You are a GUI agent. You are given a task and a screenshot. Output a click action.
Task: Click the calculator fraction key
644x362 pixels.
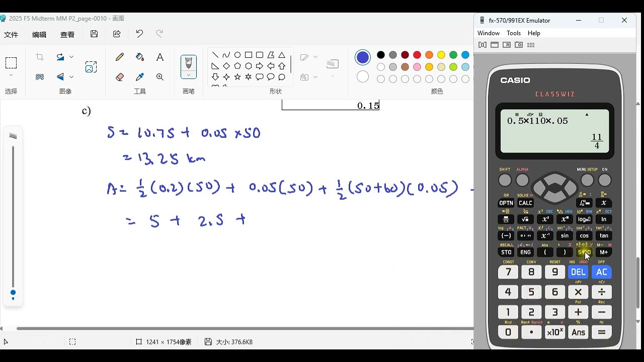[506, 219]
